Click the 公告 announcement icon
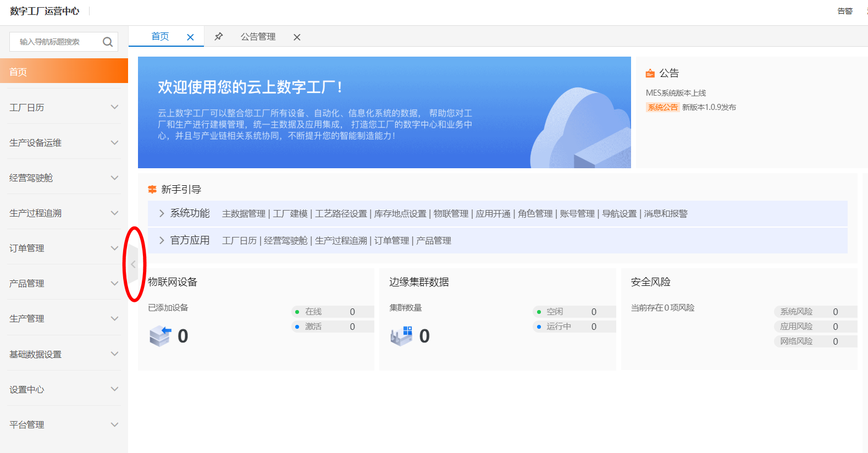This screenshot has height=453, width=868. pos(650,73)
